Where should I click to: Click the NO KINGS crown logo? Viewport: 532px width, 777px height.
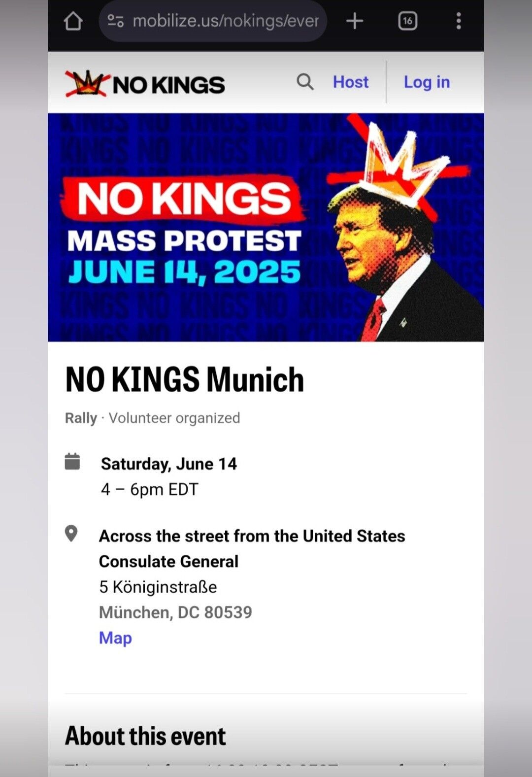(x=145, y=84)
